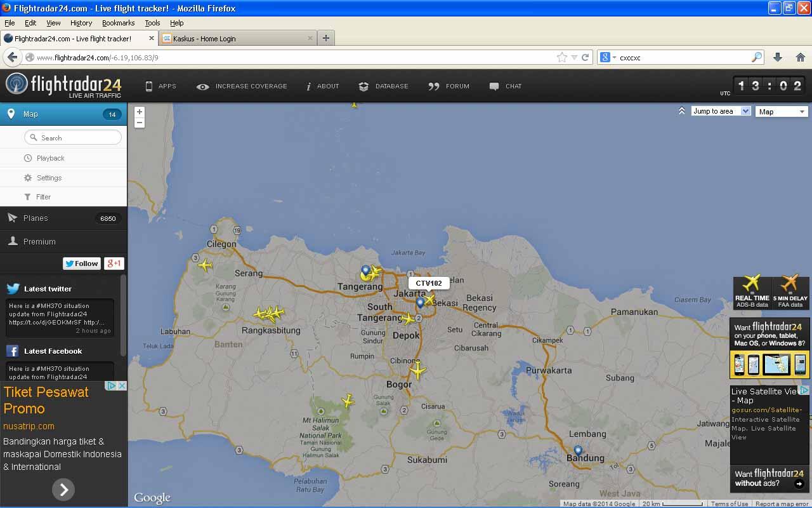Select the plane near Mt Halimun Salak
Screen dimensions: 812x508
(x=347, y=401)
